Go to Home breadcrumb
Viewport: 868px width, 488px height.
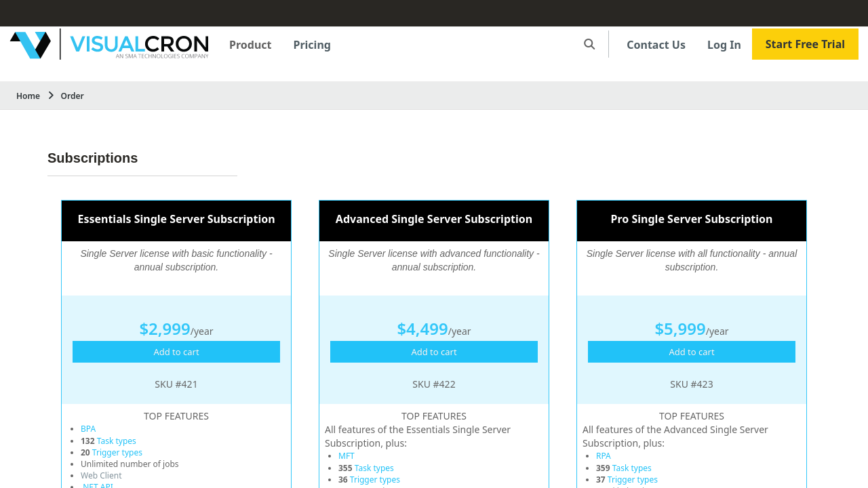click(28, 96)
